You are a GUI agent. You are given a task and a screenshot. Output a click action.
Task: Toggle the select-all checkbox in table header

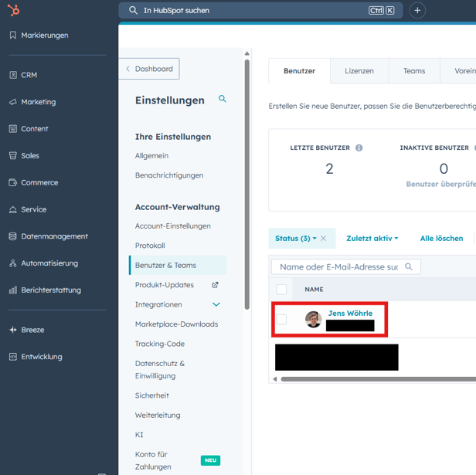click(x=281, y=290)
